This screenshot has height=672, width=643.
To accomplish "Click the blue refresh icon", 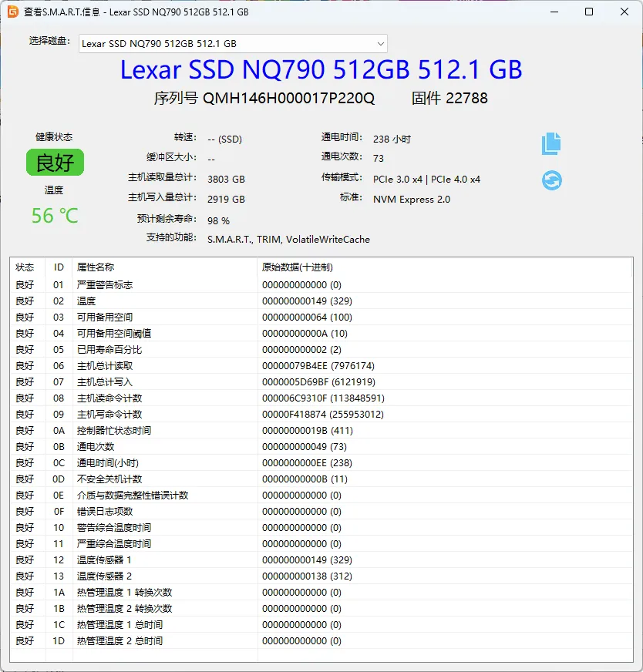I will [x=552, y=180].
